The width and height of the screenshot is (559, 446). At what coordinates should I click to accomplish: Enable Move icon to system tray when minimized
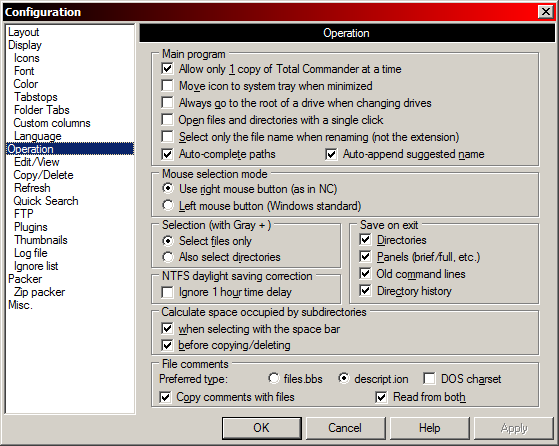(167, 86)
